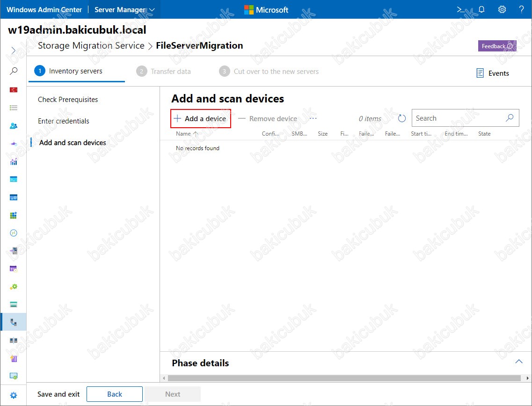This screenshot has height=406, width=532.
Task: Select Check Prerequisites step
Action: (x=68, y=99)
